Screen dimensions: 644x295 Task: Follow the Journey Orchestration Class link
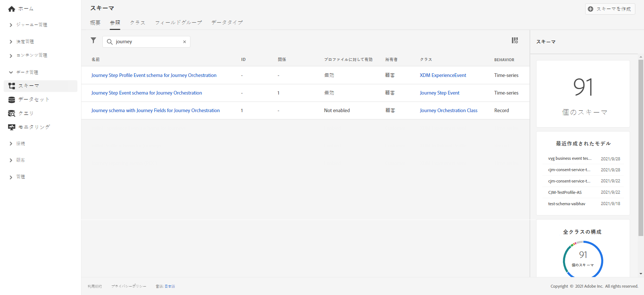(x=448, y=111)
